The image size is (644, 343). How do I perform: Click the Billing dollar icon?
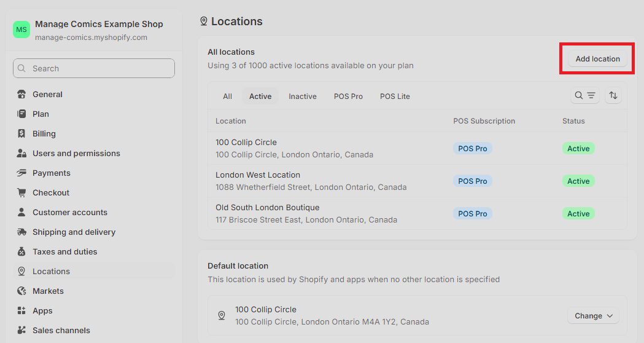(x=21, y=133)
